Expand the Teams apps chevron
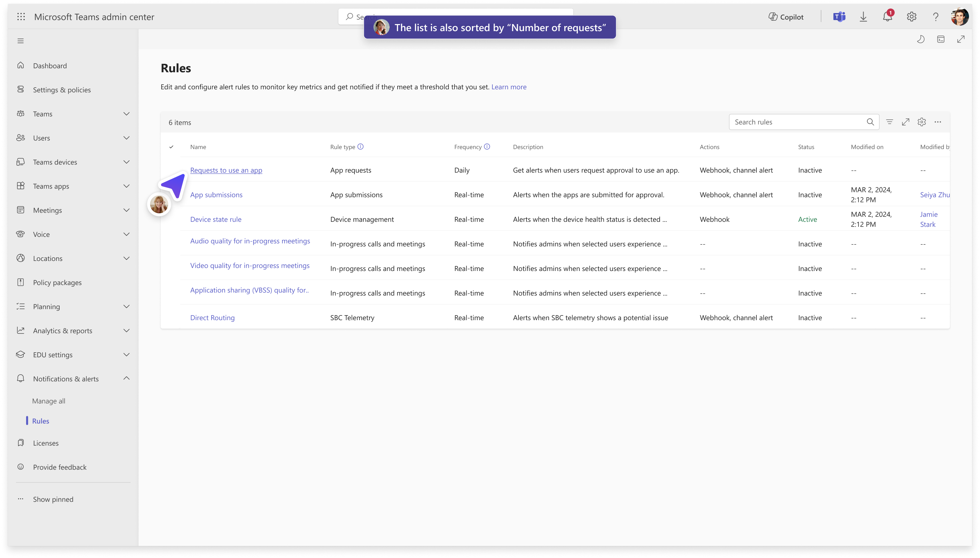The width and height of the screenshot is (980, 558). click(x=127, y=186)
